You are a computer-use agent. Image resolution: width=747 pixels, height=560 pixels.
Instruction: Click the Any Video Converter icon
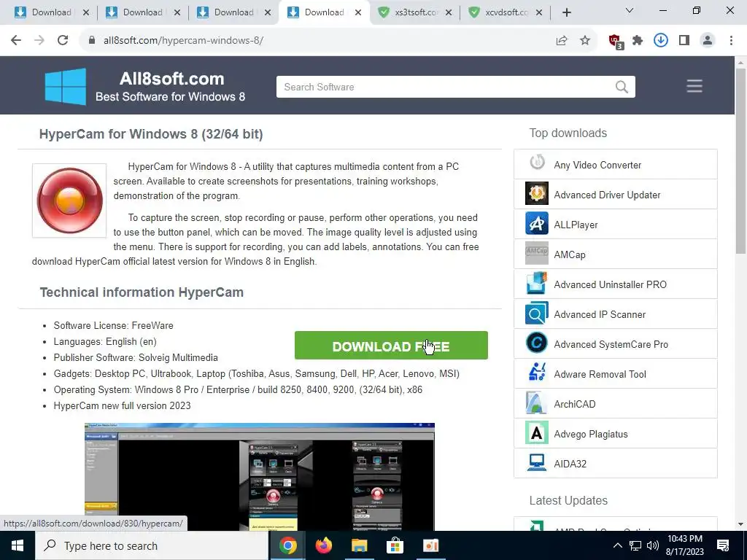[537, 163]
